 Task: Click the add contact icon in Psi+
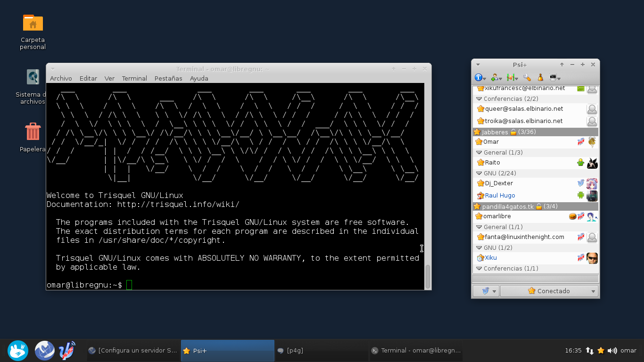[x=496, y=78]
